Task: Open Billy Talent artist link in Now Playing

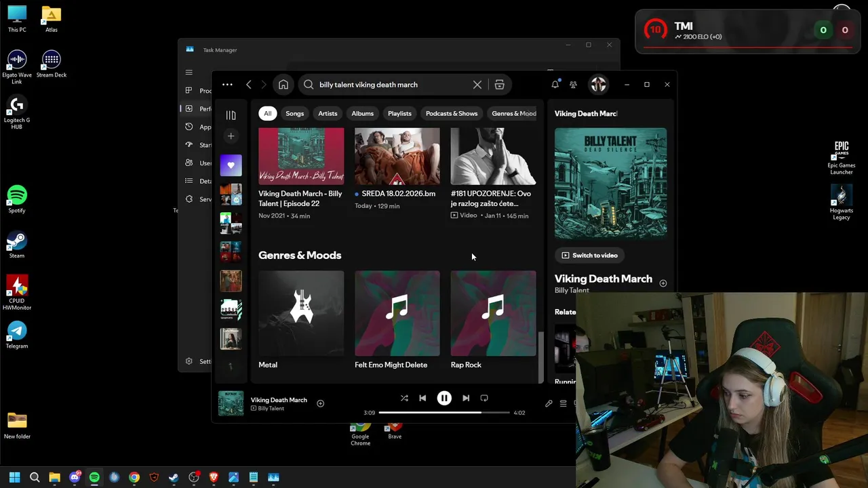Action: [x=572, y=291]
